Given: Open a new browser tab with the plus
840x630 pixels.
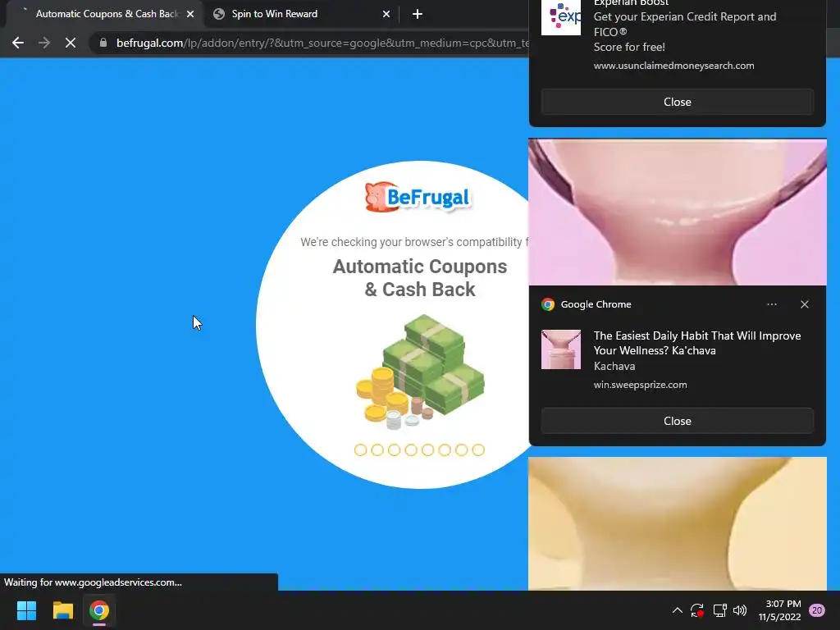Looking at the screenshot, I should [x=418, y=14].
